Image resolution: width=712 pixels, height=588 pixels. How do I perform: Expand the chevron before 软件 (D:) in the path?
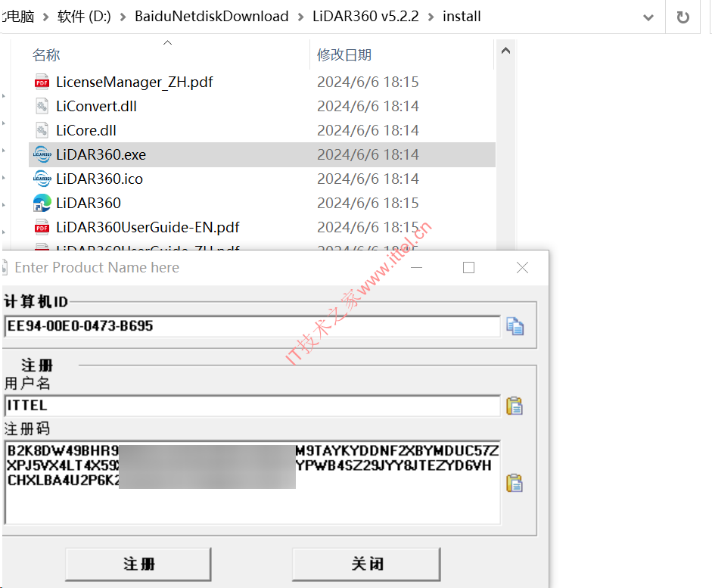(45, 17)
